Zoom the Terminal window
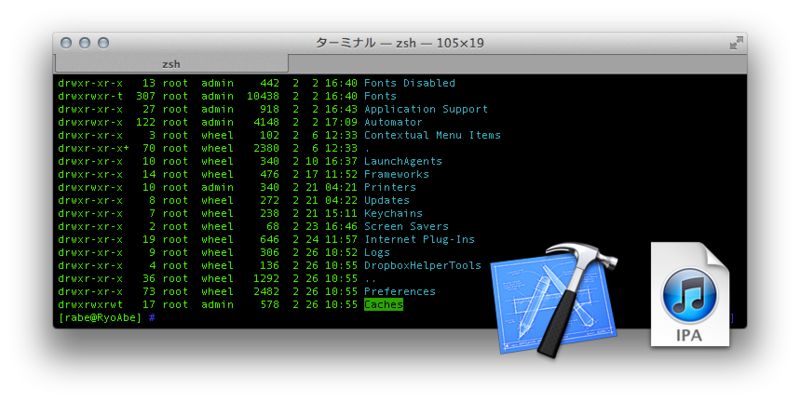800x402 pixels. (x=104, y=43)
